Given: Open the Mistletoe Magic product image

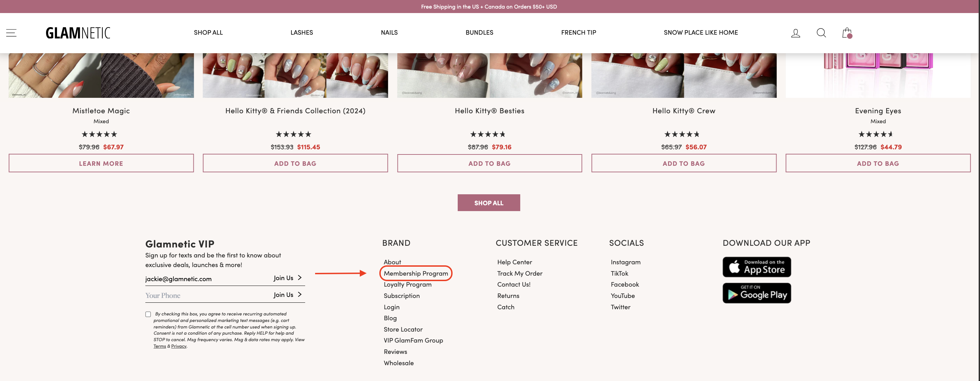Looking at the screenshot, I should 101,75.
